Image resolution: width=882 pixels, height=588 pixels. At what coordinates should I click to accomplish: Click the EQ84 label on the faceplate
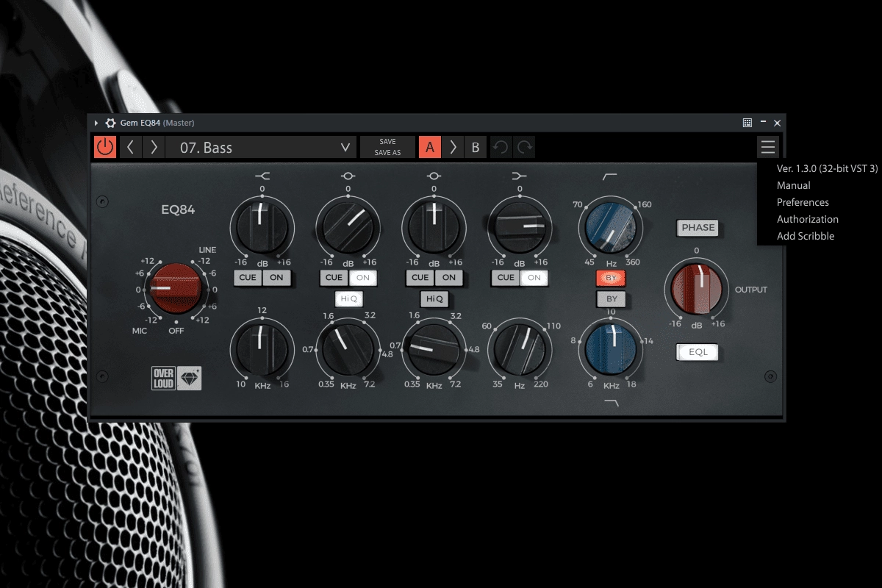(179, 209)
